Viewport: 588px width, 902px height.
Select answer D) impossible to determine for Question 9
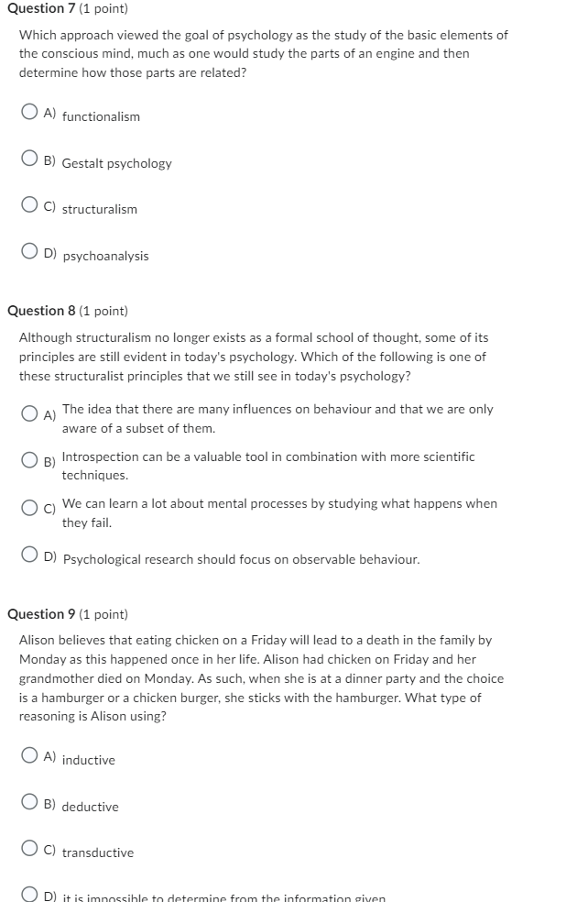[x=27, y=894]
